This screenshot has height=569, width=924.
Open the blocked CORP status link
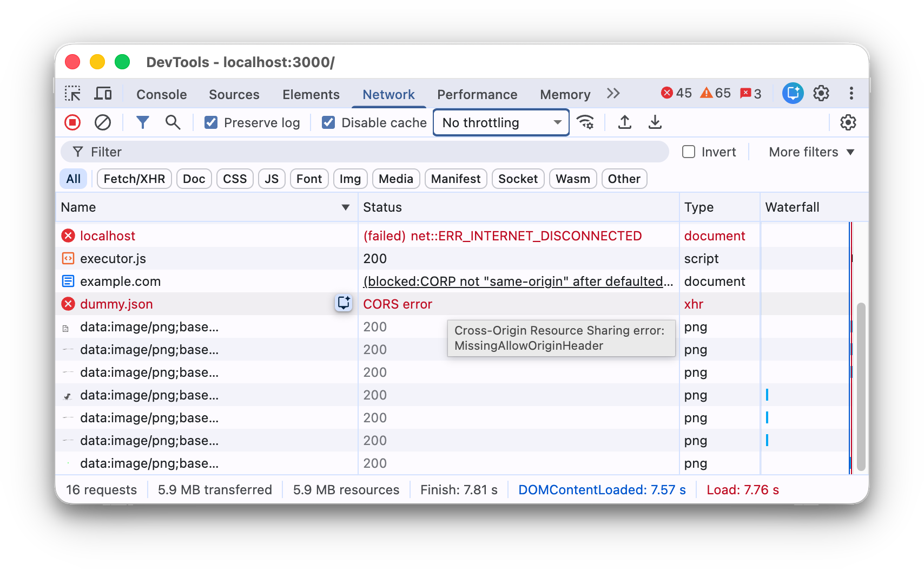[518, 282]
